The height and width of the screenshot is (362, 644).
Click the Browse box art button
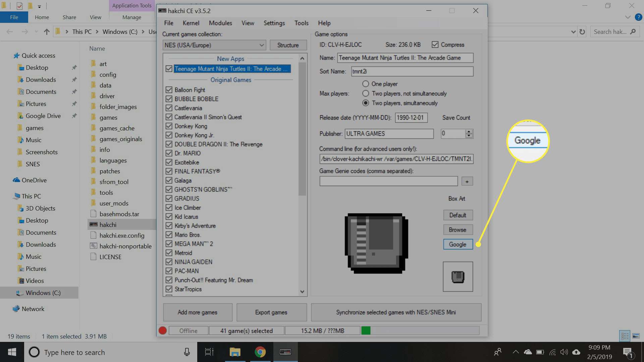(x=458, y=229)
